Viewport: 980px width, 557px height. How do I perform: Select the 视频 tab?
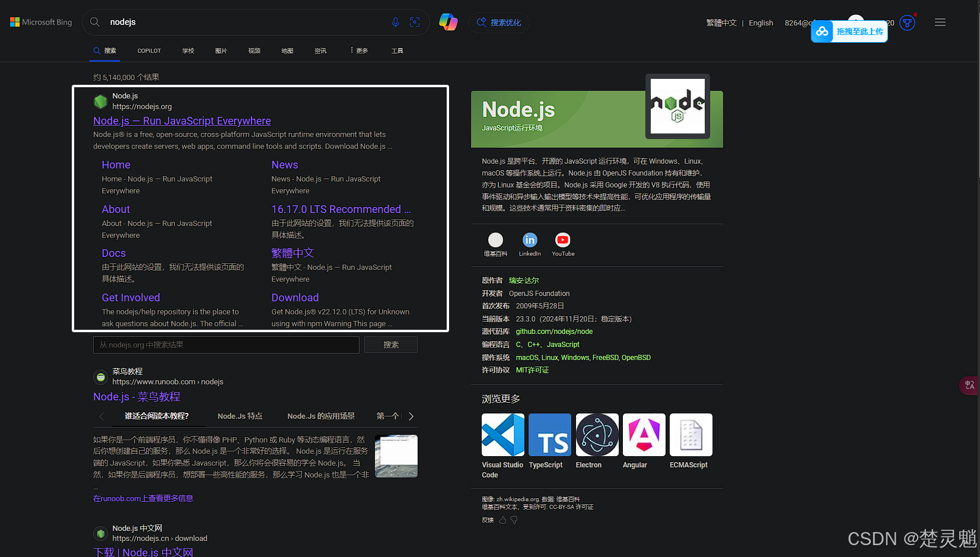coord(254,50)
